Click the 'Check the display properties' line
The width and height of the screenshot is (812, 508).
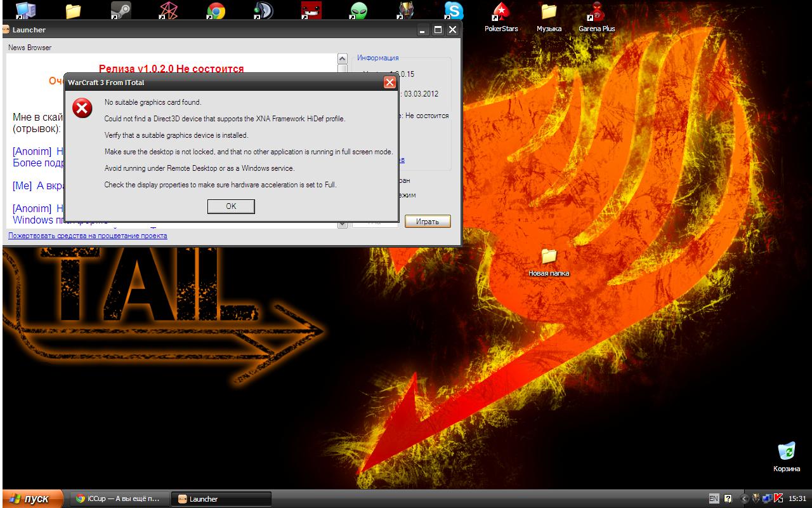(x=220, y=185)
